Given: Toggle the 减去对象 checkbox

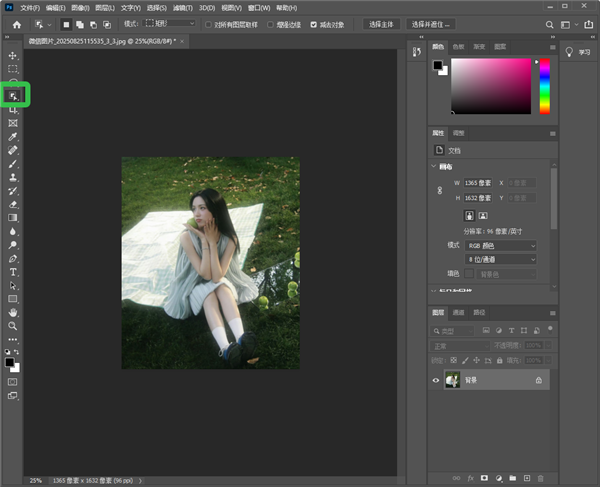Looking at the screenshot, I should pyautogui.click(x=314, y=23).
